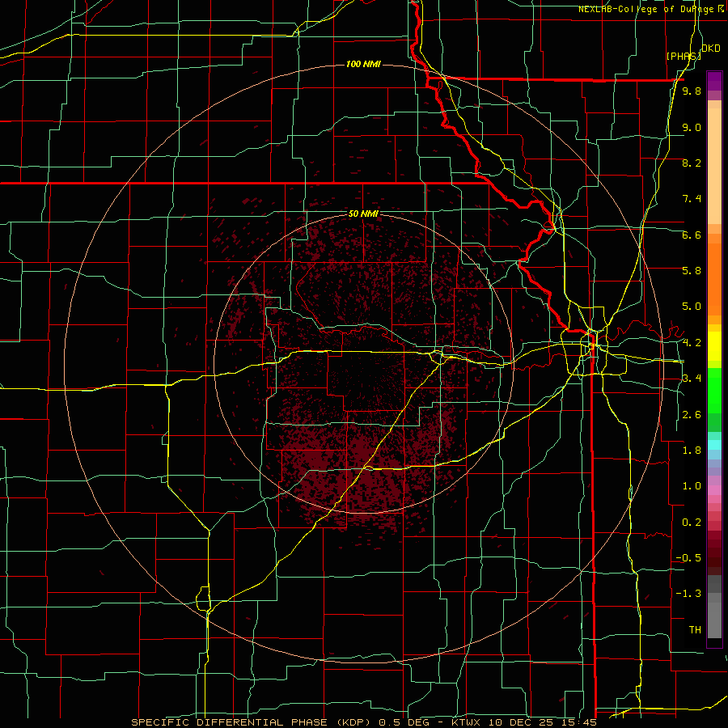
Task: Click the 0.2 value on the color scale
Action: click(x=692, y=523)
